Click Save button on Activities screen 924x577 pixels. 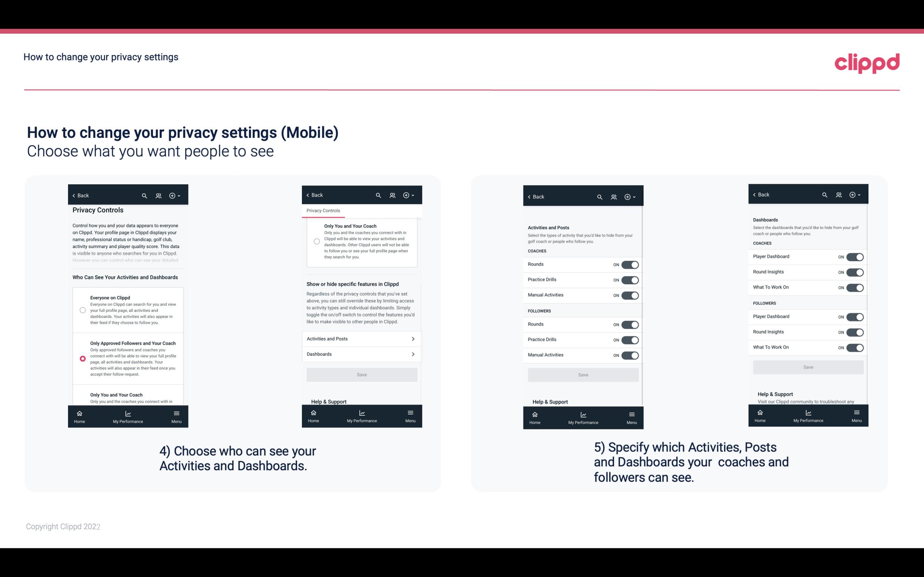pos(582,374)
